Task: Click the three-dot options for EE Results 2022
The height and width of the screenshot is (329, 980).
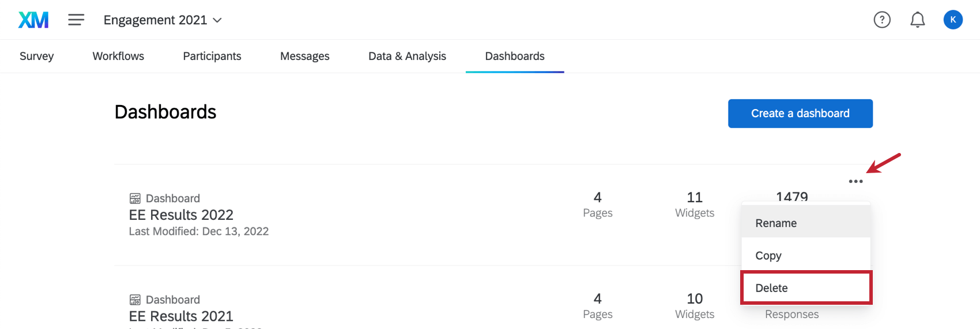Action: (x=855, y=181)
